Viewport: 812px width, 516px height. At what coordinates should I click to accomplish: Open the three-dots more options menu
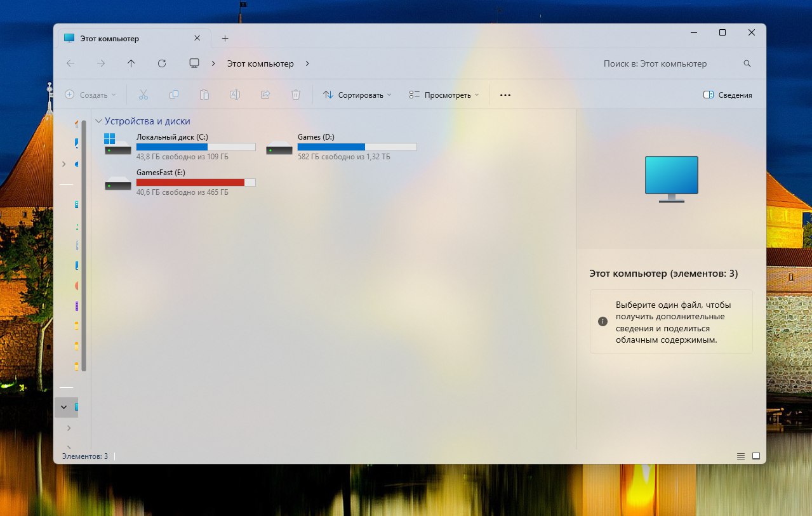tap(505, 95)
